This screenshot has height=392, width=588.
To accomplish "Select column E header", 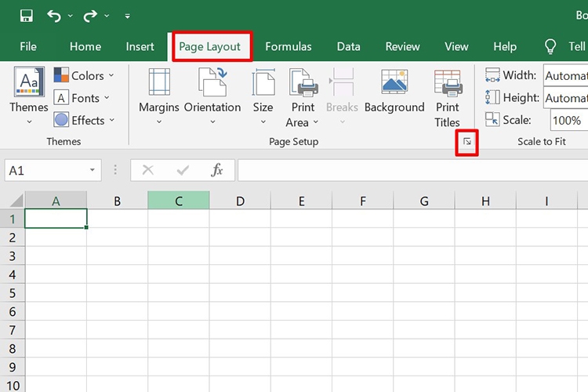I will [301, 201].
